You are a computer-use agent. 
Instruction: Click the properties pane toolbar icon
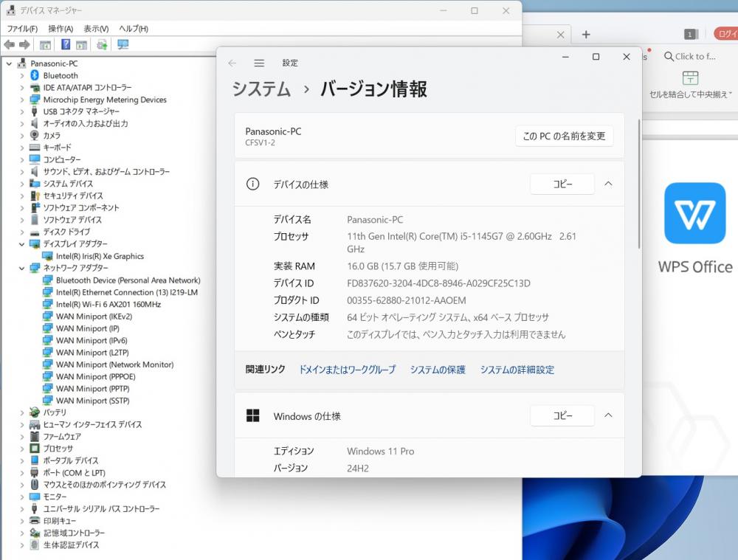click(x=81, y=45)
